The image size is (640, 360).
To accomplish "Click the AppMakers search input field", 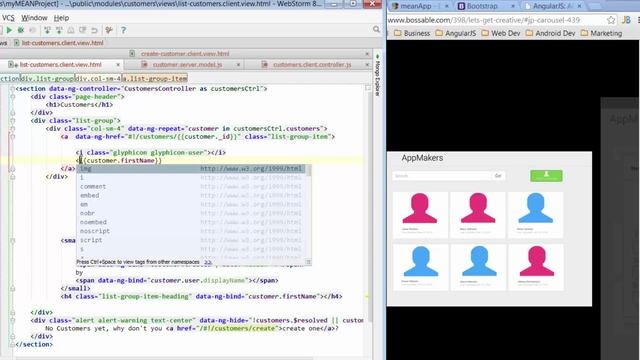I will tap(441, 176).
